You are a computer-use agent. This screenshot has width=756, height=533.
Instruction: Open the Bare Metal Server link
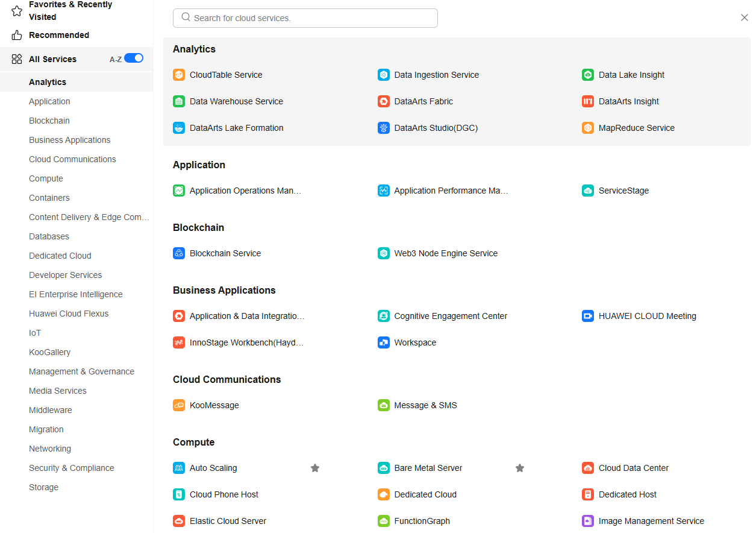428,468
